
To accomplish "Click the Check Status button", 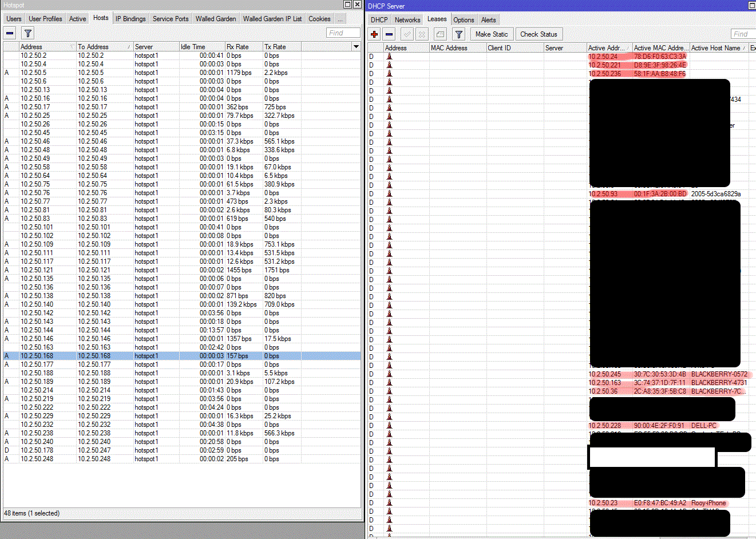I will [x=539, y=34].
